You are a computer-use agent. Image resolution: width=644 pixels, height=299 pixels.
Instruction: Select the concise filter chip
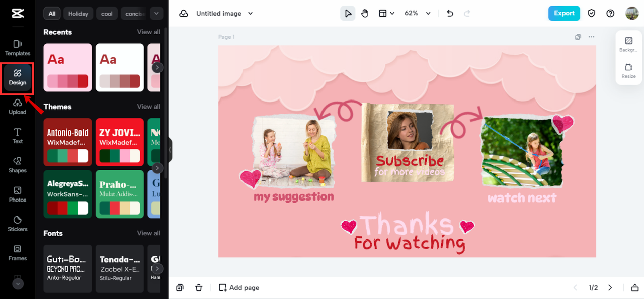134,14
